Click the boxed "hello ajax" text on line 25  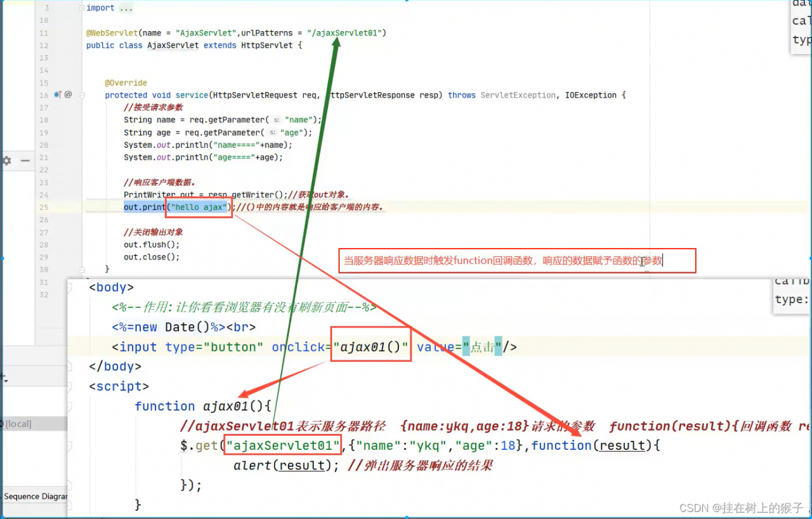pos(199,207)
